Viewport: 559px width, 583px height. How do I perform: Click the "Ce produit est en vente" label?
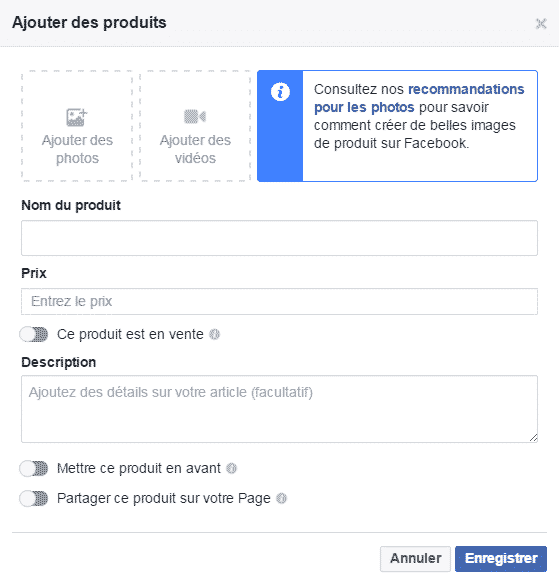click(x=130, y=334)
